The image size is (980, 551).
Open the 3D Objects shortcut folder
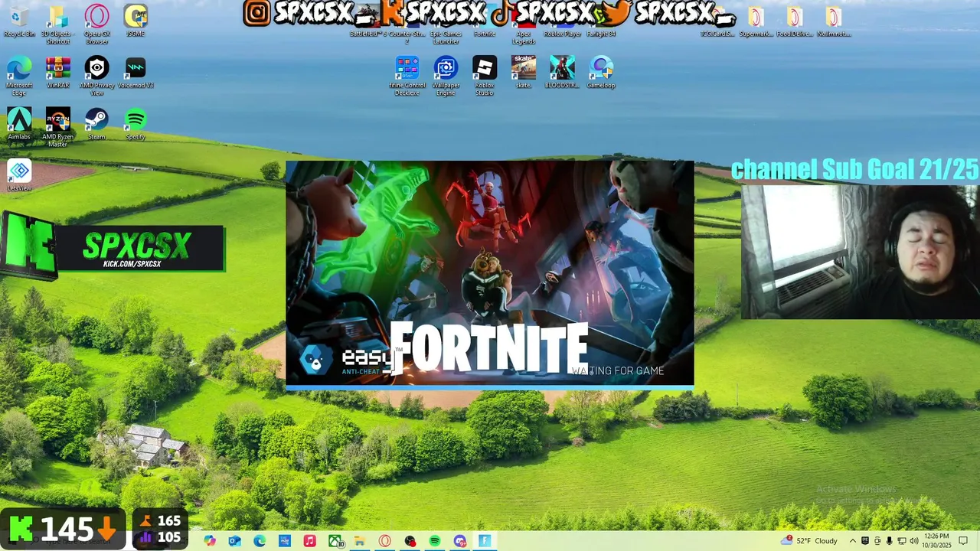57,24
